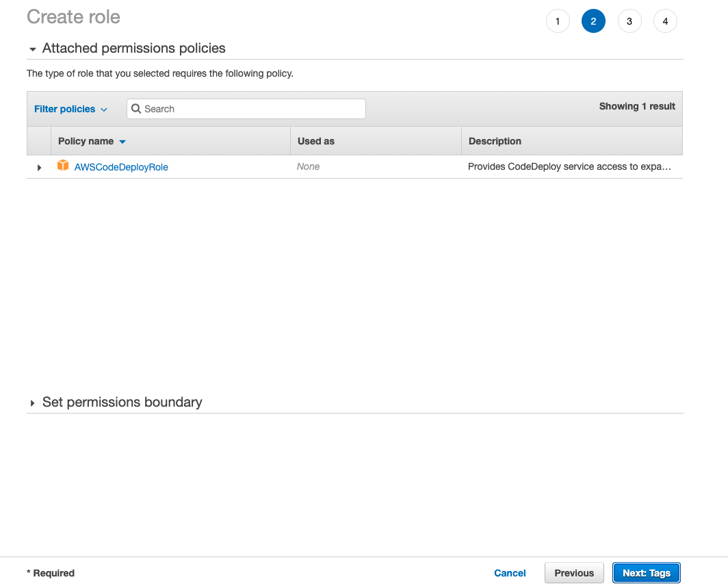Screen dimensions: 728x584
Task: Click the step 4 circle indicator
Action: [665, 21]
